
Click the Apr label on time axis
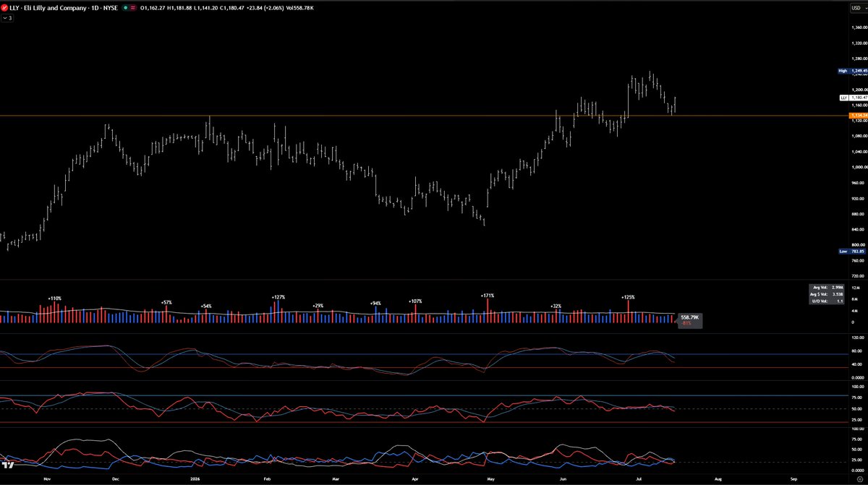point(415,478)
